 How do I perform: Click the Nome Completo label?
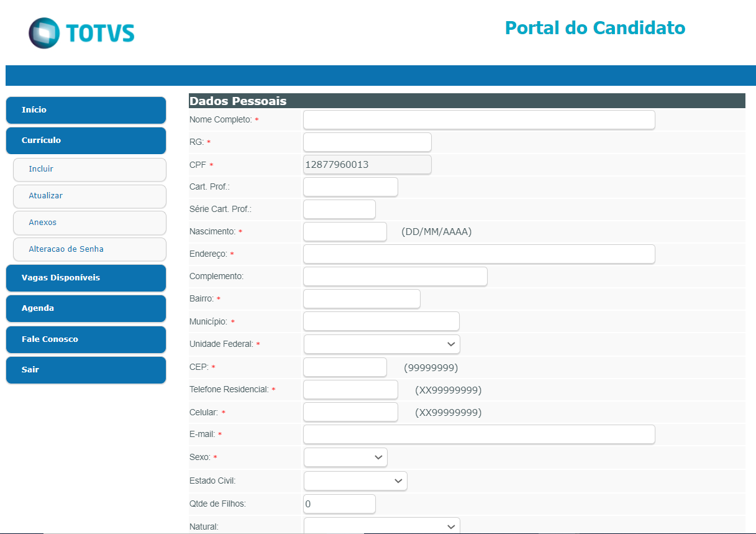coord(221,119)
